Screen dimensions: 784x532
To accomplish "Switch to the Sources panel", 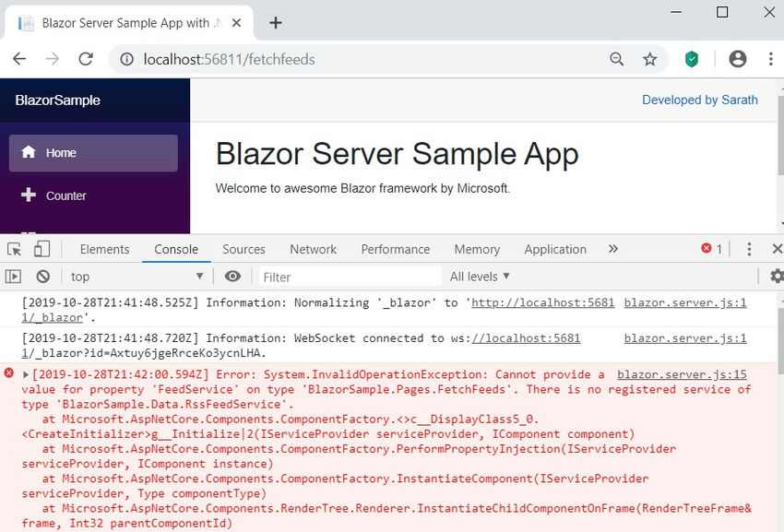I will pyautogui.click(x=244, y=249).
